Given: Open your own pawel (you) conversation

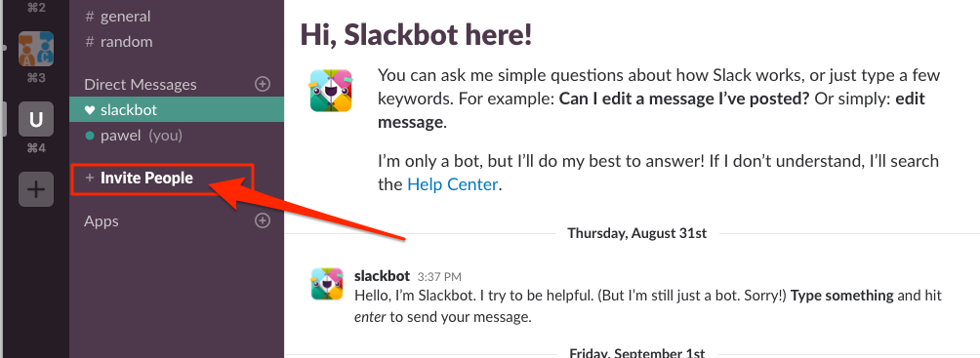Looking at the screenshot, I should (x=177, y=136).
